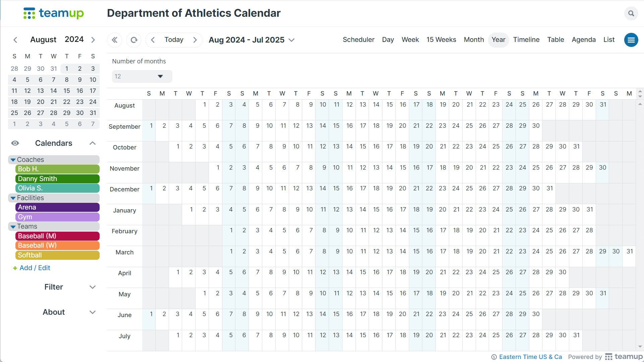Click the double-left jump back arrows

pos(114,40)
